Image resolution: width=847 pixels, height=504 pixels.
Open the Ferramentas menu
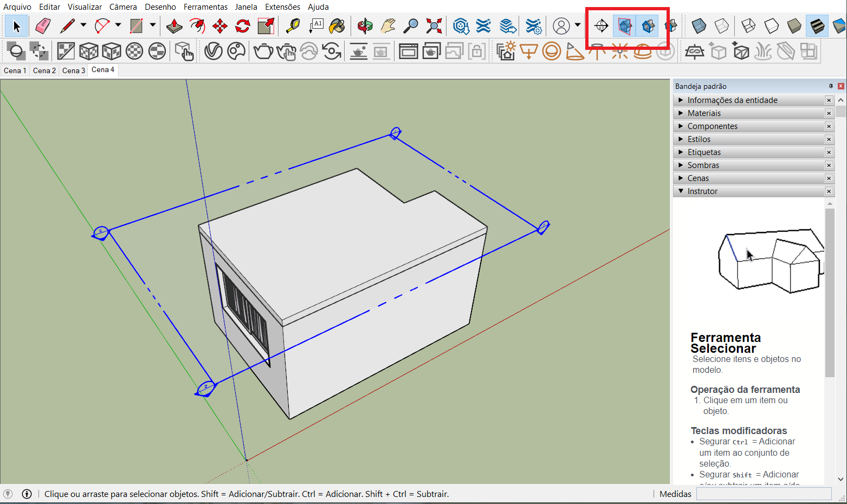click(x=205, y=7)
